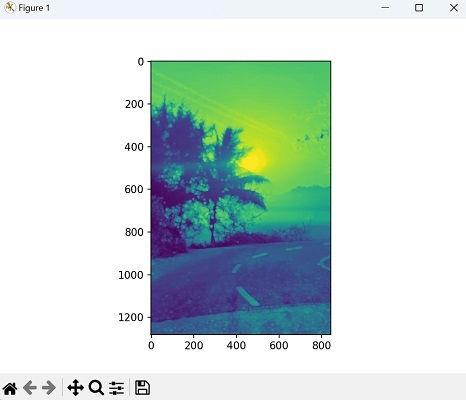Minimize the Figure 1 window
Image resolution: width=466 pixels, height=400 pixels.
(385, 7)
